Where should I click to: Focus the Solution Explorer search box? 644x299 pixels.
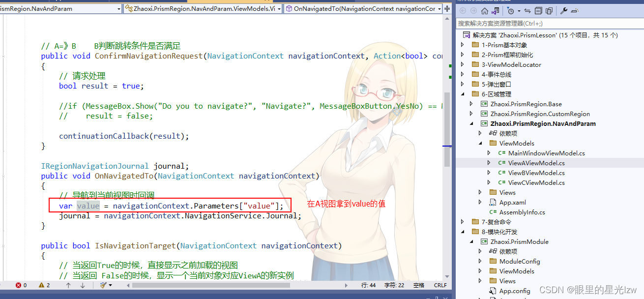[550, 23]
